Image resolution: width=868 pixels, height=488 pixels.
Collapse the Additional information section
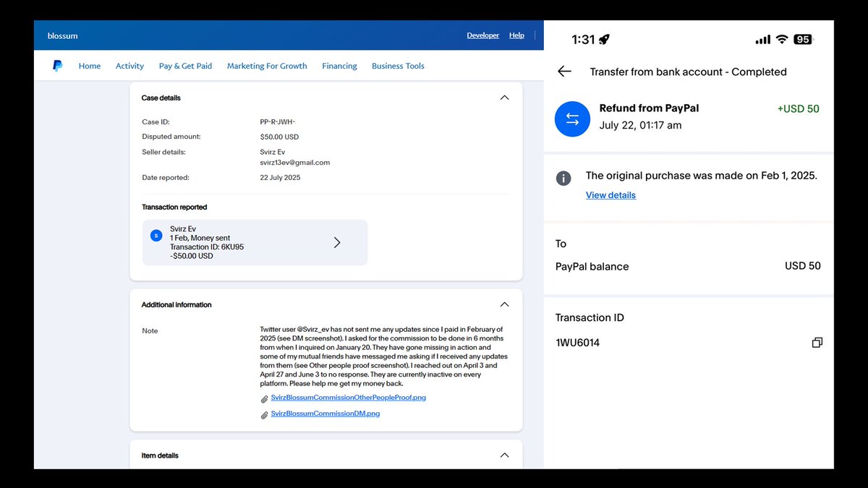coord(504,304)
